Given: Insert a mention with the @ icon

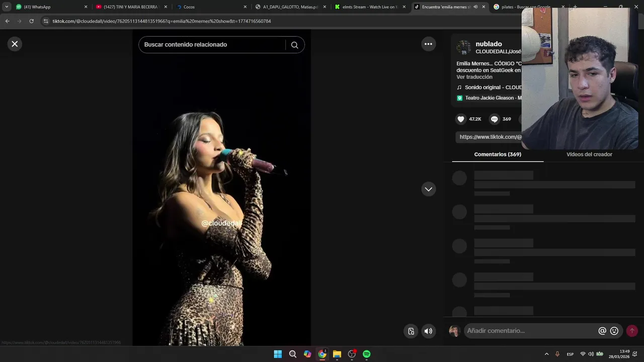Looking at the screenshot, I should click(602, 331).
